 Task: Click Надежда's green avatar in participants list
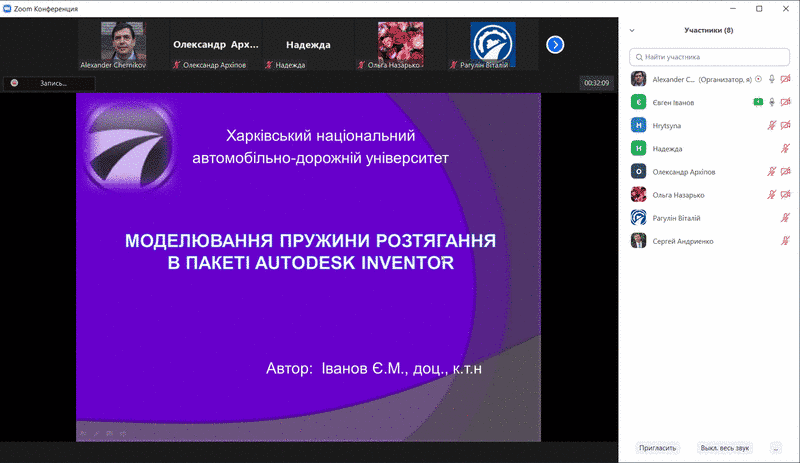click(x=638, y=149)
